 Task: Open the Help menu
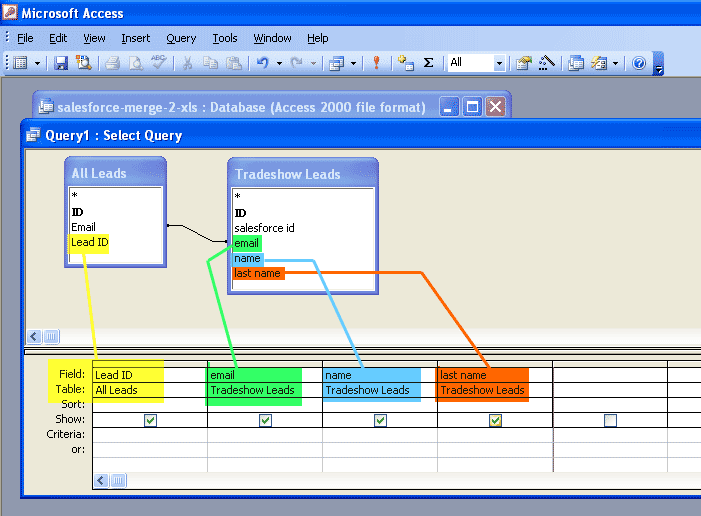317,38
